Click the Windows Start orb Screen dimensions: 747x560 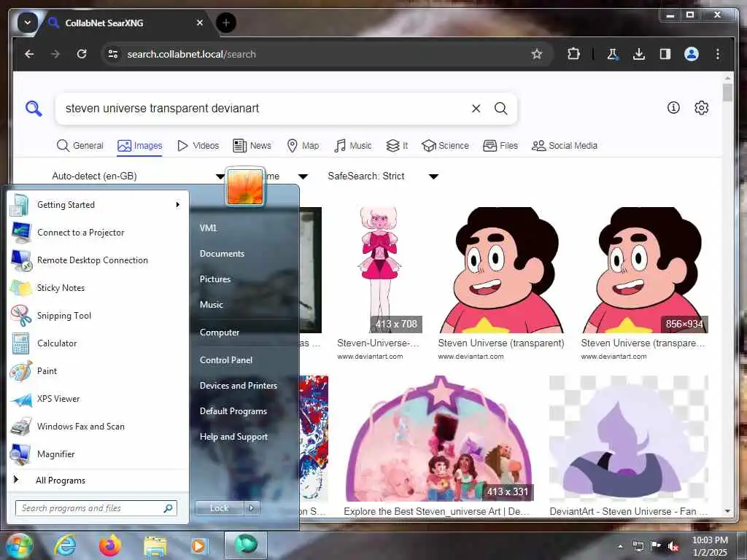click(19, 546)
